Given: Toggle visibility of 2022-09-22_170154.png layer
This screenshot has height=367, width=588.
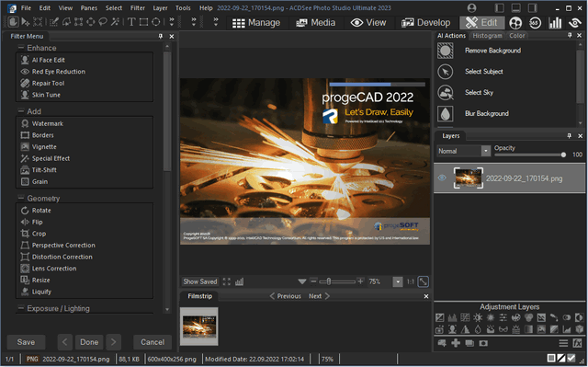Looking at the screenshot, I should [442, 178].
